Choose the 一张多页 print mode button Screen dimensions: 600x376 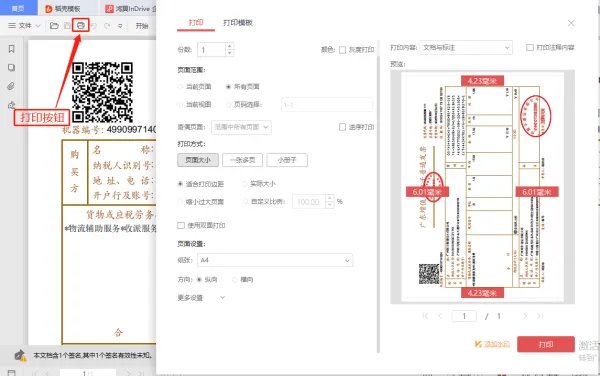point(243,160)
